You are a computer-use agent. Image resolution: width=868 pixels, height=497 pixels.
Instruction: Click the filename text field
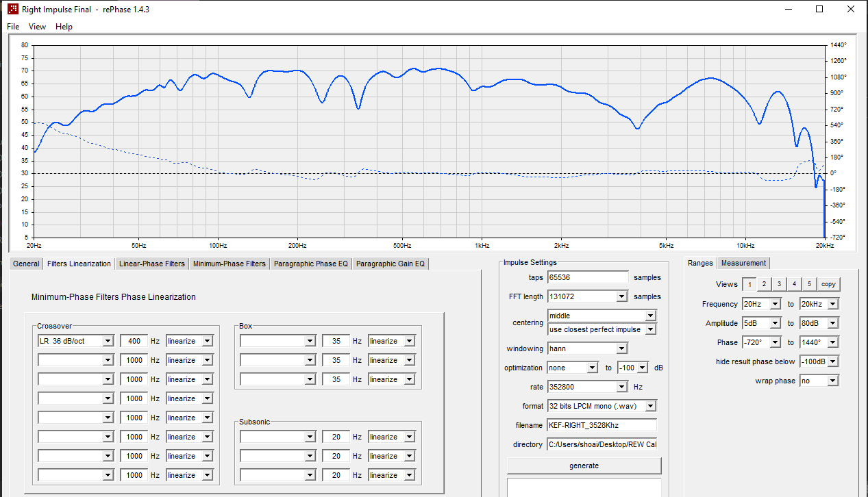(x=602, y=425)
